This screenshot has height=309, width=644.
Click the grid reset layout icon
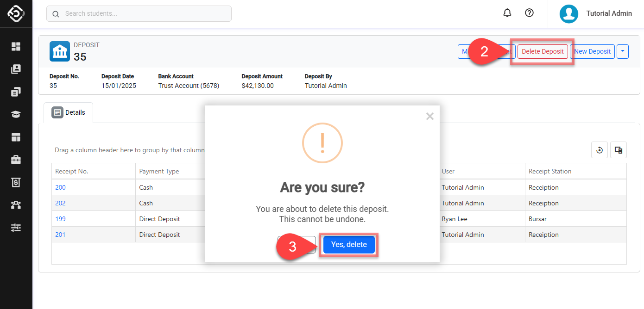point(600,150)
